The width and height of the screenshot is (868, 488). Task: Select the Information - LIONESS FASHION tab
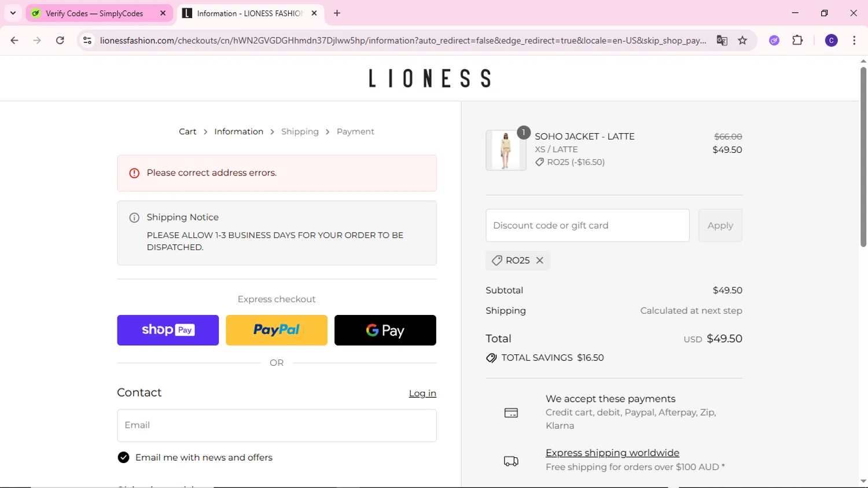(x=249, y=13)
